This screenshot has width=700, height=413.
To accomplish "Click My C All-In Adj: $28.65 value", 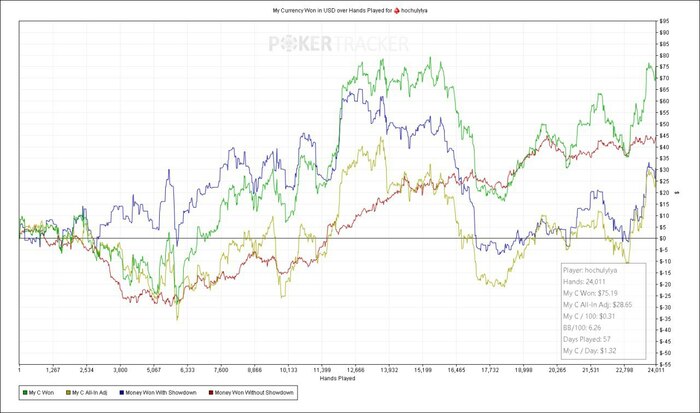I will click(x=597, y=305).
